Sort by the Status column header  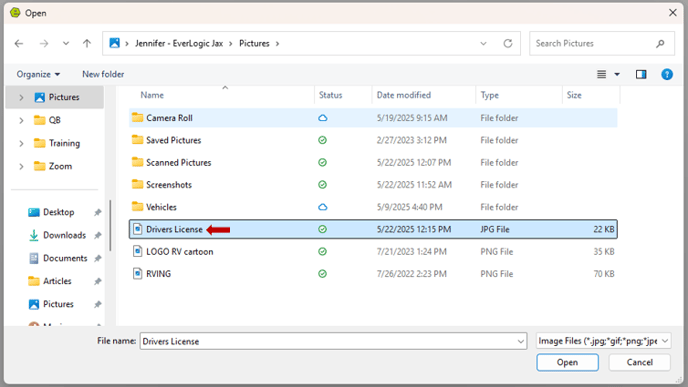pos(330,95)
